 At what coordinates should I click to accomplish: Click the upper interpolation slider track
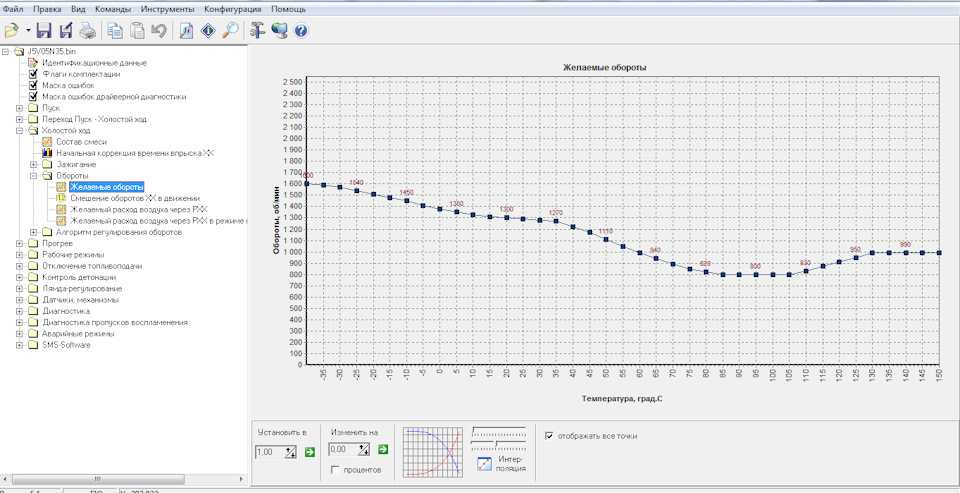(x=498, y=431)
